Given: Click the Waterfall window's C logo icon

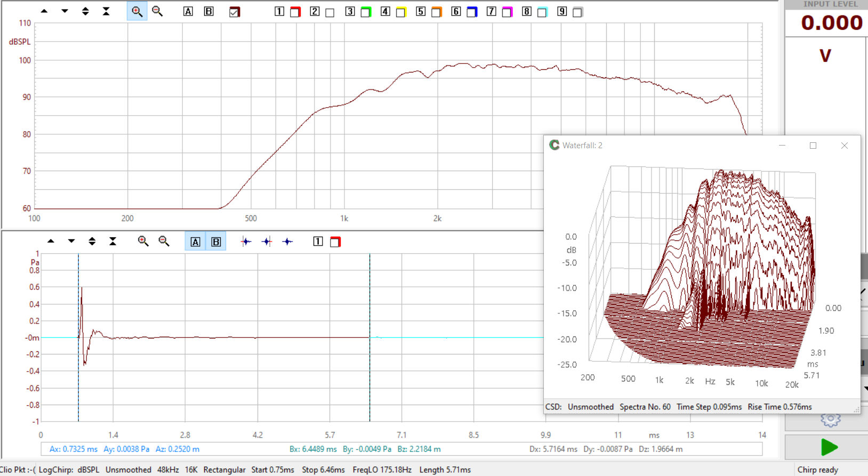Looking at the screenshot, I should pos(554,145).
